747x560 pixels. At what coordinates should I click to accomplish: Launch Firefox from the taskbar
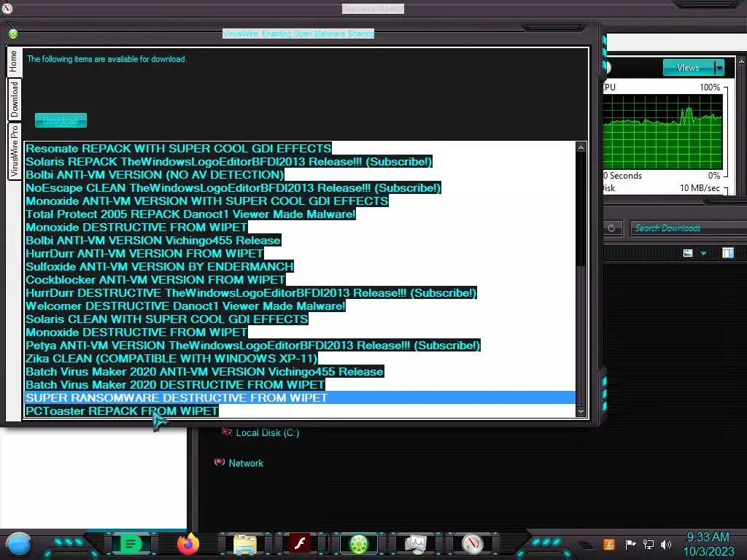point(187,543)
